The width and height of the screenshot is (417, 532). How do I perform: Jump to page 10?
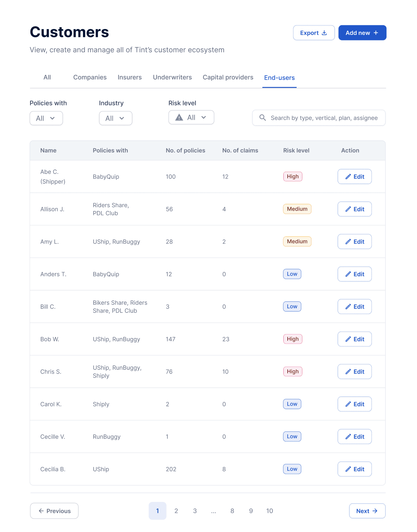(270, 511)
